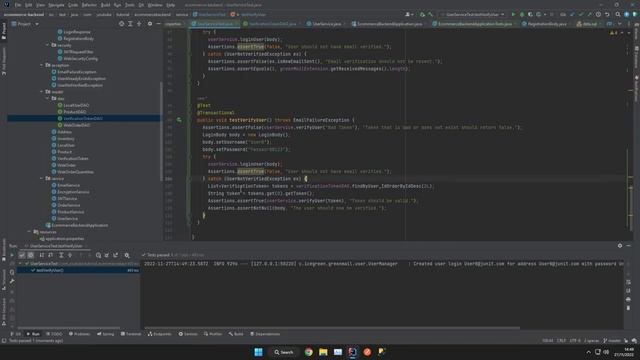The height and width of the screenshot is (360, 640).
Task: Click Run with Coverage icon
Action: pyautogui.click(x=530, y=14)
